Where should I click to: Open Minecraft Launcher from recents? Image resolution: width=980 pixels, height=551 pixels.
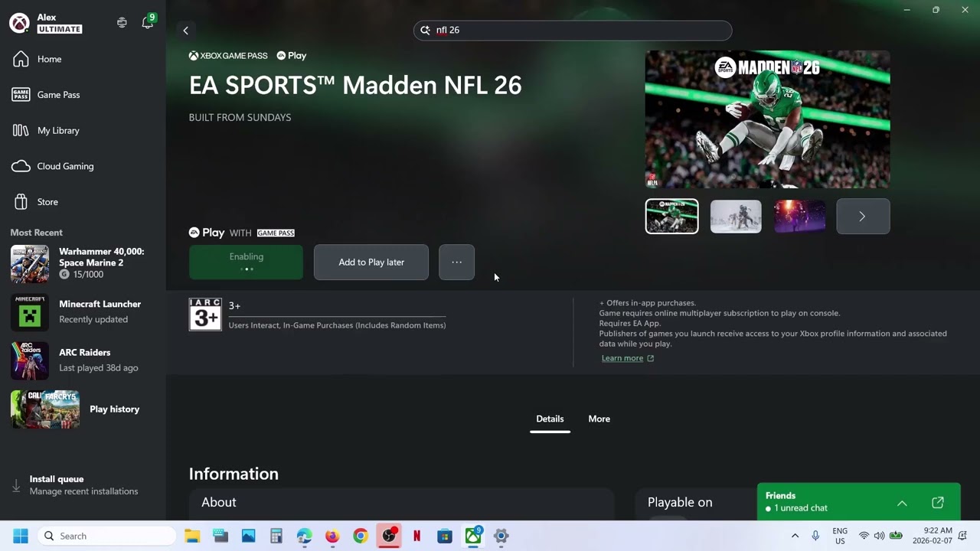click(x=83, y=311)
